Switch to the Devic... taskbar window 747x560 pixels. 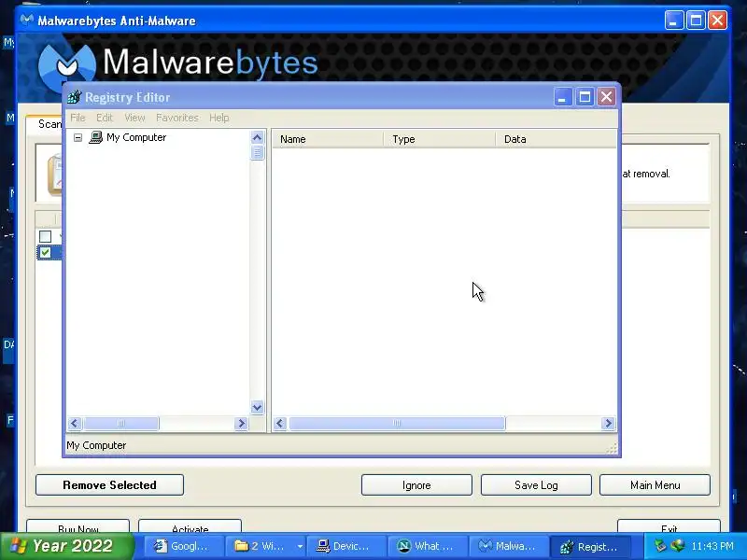click(345, 547)
